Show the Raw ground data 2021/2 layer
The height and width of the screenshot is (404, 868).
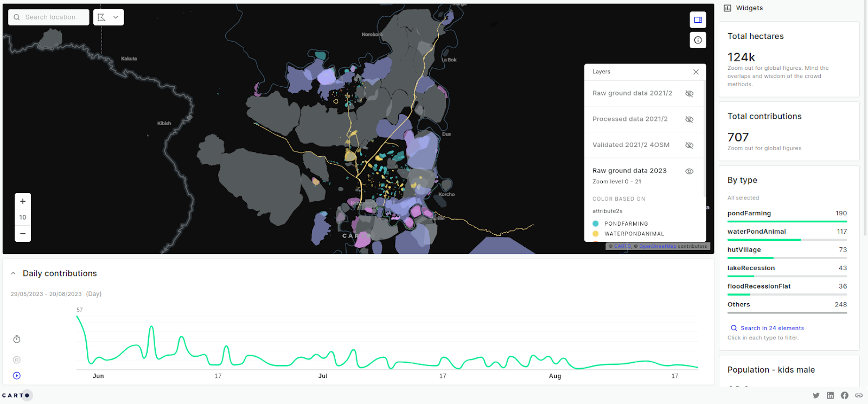(689, 93)
